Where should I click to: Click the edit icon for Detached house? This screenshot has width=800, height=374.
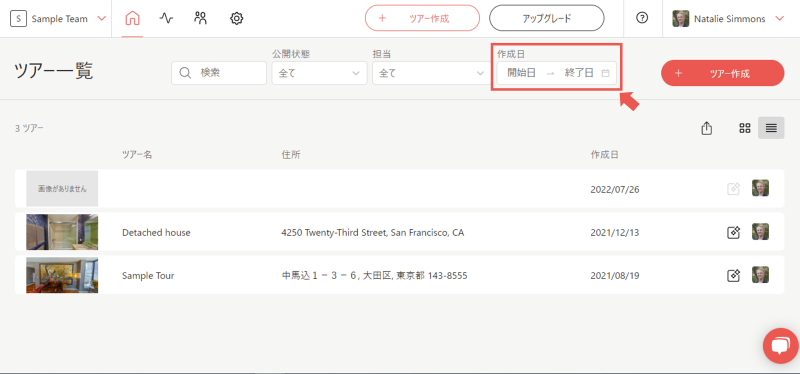(x=733, y=233)
